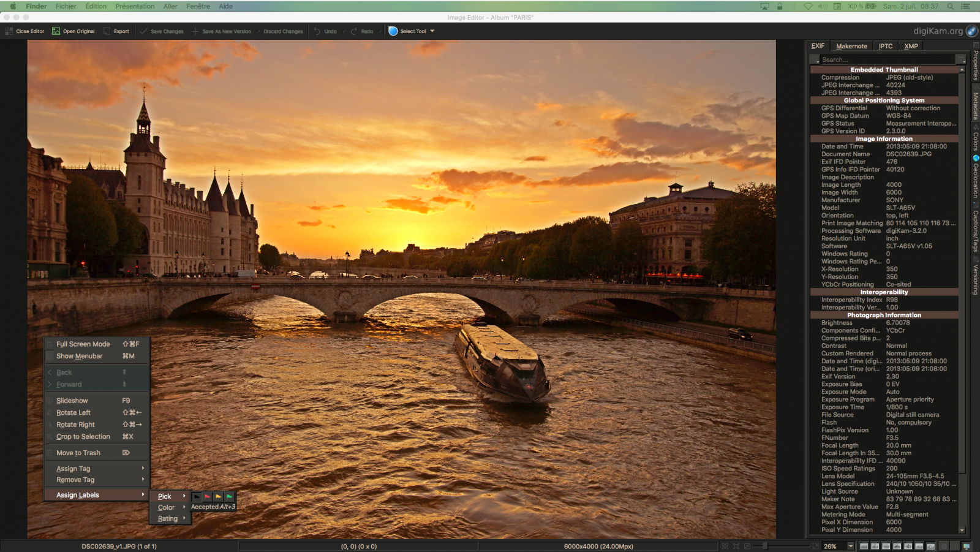The height and width of the screenshot is (552, 980).
Task: Click the zoom slider in the status bar
Action: pyautogui.click(x=766, y=546)
